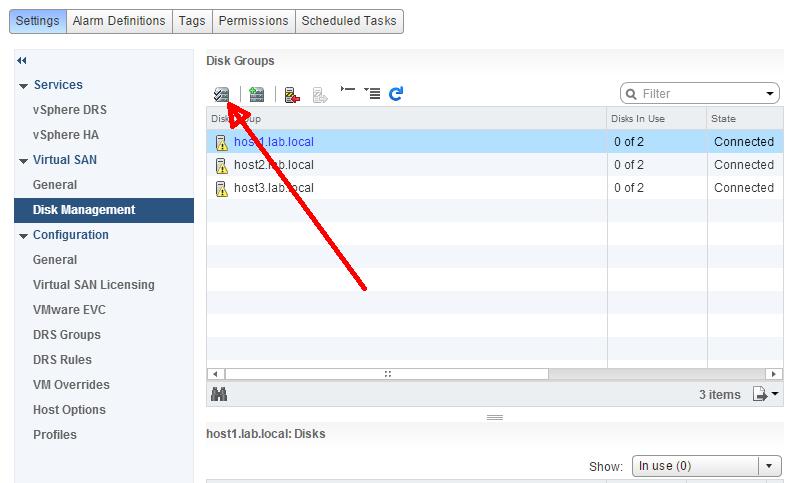794x483 pixels.
Task: Select General under Configuration
Action: coord(55,260)
